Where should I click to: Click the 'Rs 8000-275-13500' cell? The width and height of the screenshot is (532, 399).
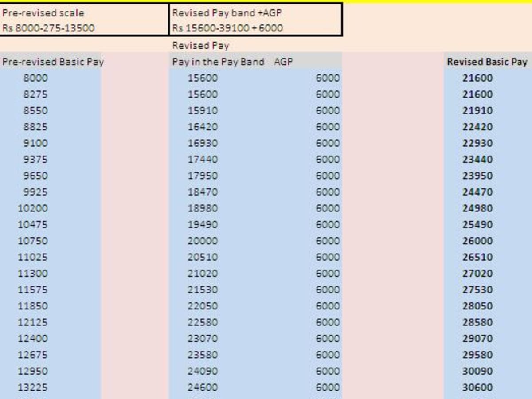point(48,28)
